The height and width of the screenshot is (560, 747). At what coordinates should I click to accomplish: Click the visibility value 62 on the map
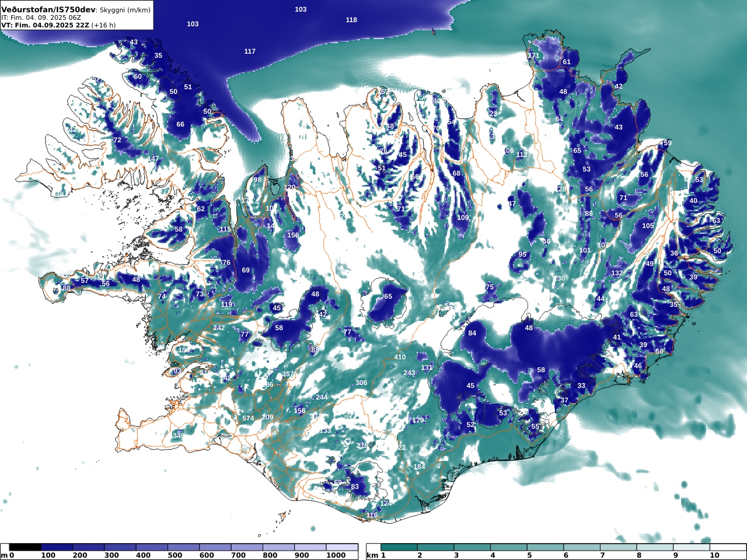pyautogui.click(x=201, y=209)
